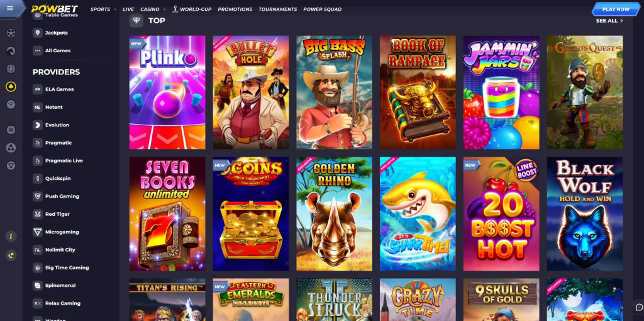This screenshot has width=644, height=321.
Task: Open the Live menu item
Action: click(128, 9)
